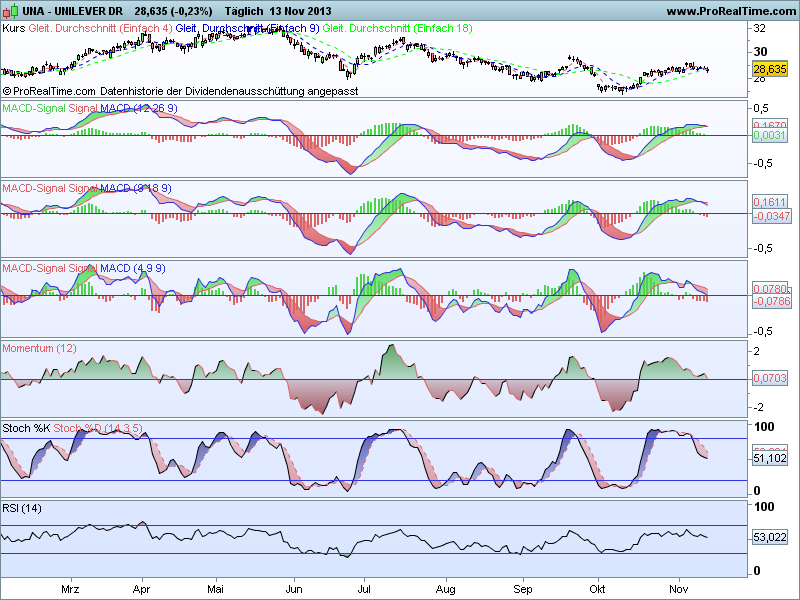Click the red 0,1611 value tag
Viewport: 800px width, 600px height.
click(x=769, y=202)
